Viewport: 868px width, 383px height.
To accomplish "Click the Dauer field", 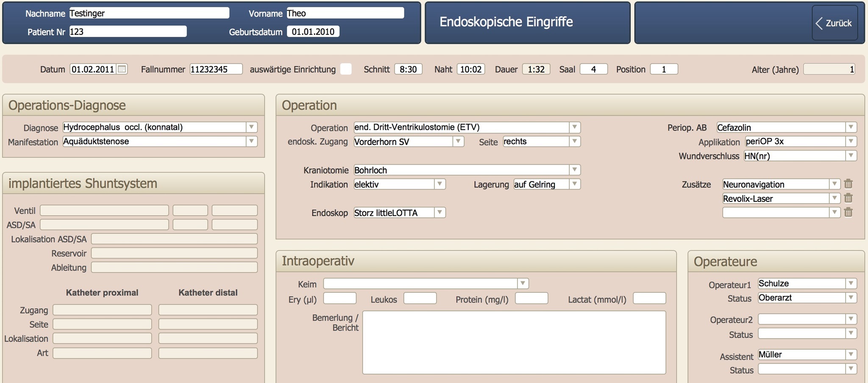I will [x=536, y=69].
